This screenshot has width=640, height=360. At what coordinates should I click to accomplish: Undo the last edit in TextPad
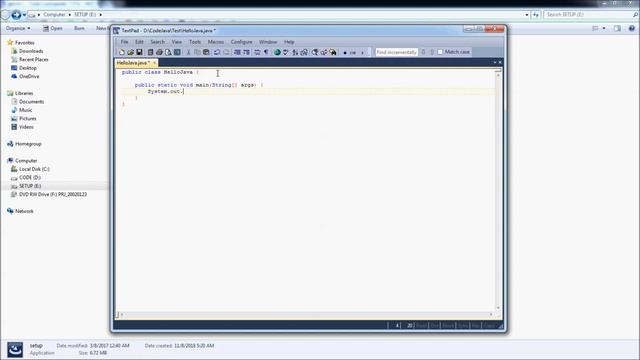(217, 52)
